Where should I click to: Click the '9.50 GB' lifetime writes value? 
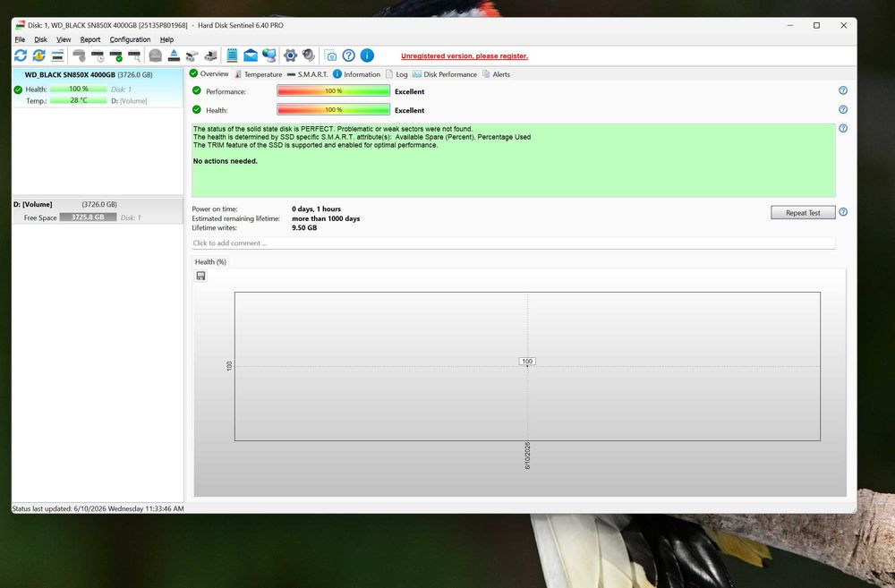[x=304, y=228]
